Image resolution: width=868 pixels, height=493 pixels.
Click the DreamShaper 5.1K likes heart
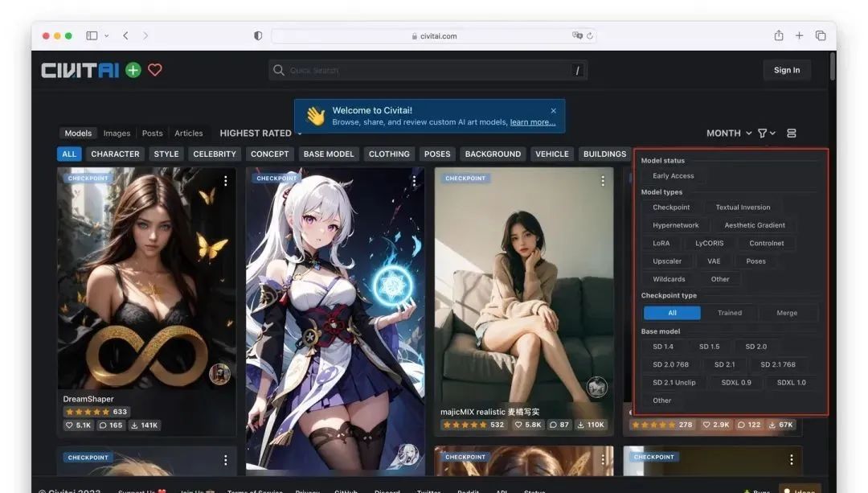point(69,425)
